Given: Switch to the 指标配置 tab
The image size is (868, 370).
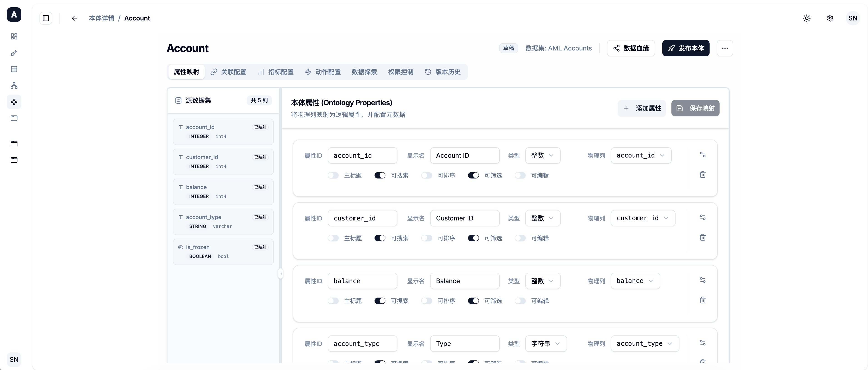Looking at the screenshot, I should 276,72.
